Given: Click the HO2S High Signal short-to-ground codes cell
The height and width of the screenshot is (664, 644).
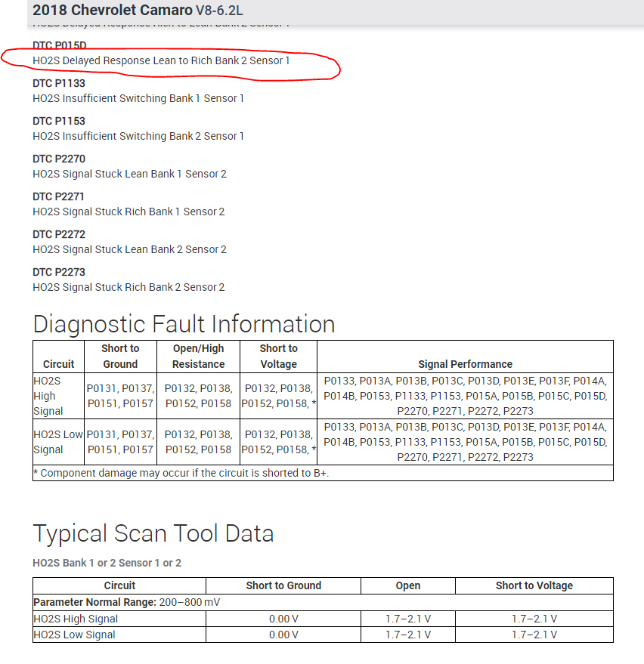Looking at the screenshot, I should pyautogui.click(x=120, y=396).
